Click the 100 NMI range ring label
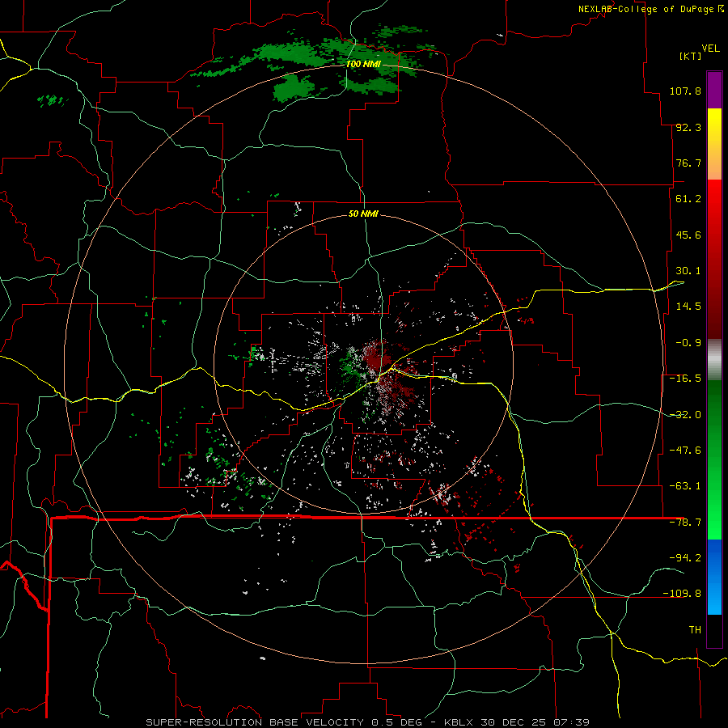 click(362, 64)
